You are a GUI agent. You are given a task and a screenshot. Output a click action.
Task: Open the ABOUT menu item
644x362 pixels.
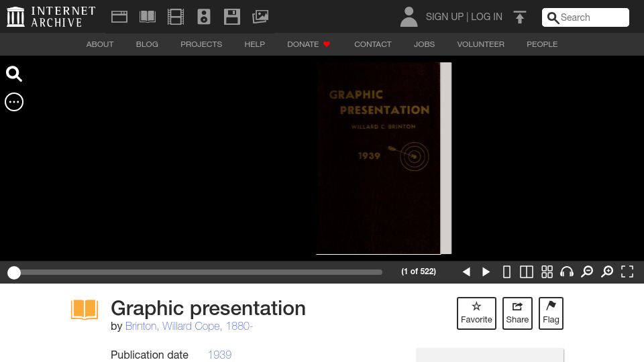pyautogui.click(x=100, y=44)
